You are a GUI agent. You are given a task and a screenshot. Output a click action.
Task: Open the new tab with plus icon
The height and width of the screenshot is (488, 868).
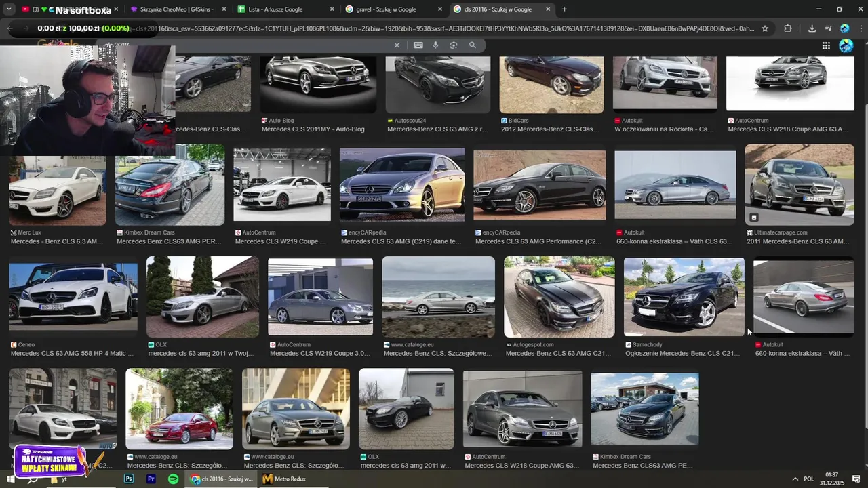click(564, 9)
